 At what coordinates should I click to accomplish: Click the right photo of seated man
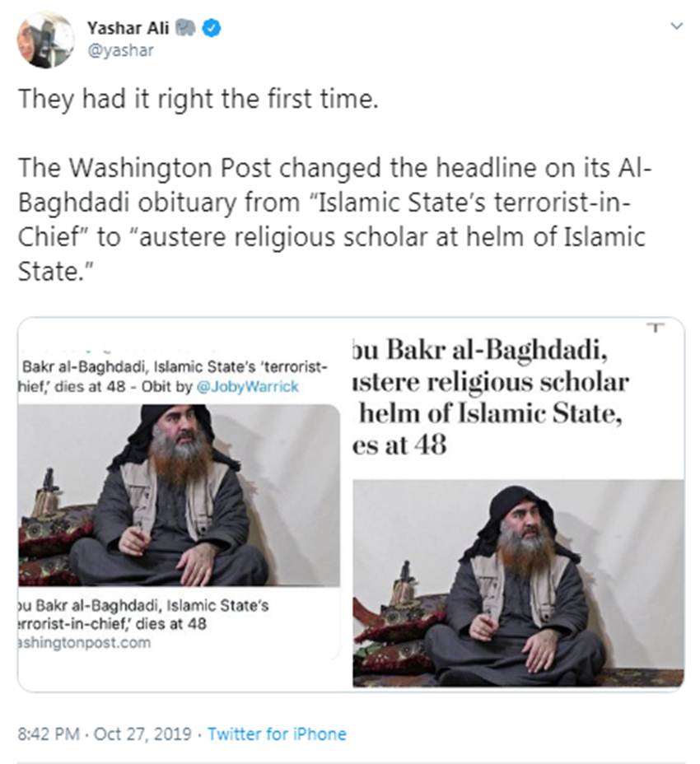point(518,583)
